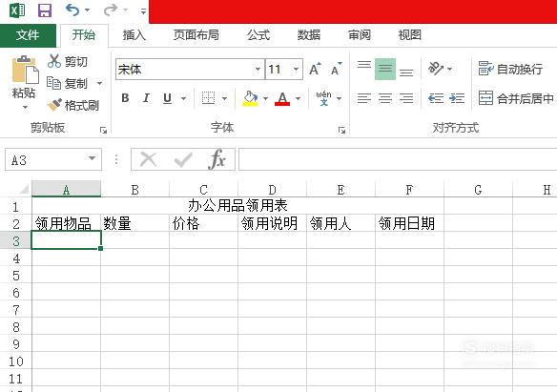Image resolution: width=557 pixels, height=392 pixels.
Task: Click the 格式刷 (Format Painter) button
Action: (73, 105)
